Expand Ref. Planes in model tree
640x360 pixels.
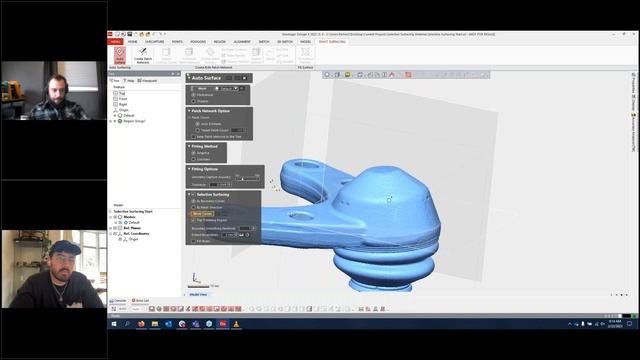click(111, 228)
